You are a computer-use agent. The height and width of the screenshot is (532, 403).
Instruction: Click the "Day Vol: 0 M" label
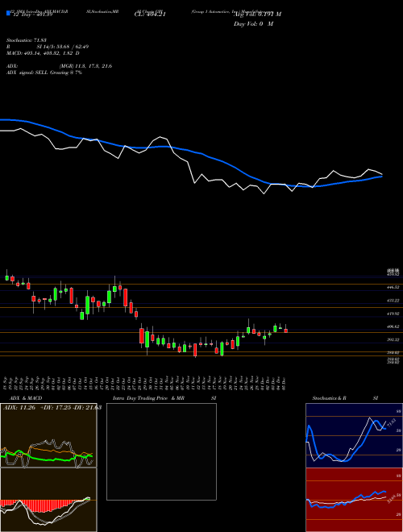pyautogui.click(x=253, y=24)
